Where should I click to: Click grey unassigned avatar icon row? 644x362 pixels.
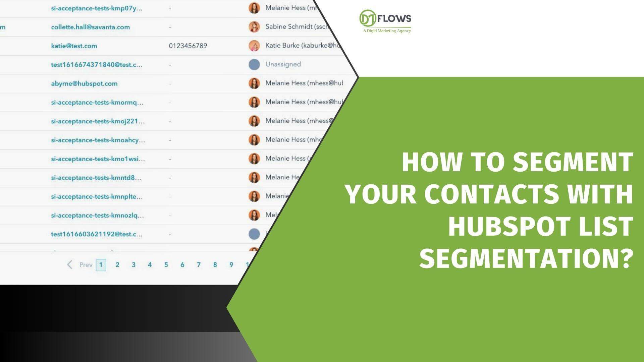coord(255,64)
